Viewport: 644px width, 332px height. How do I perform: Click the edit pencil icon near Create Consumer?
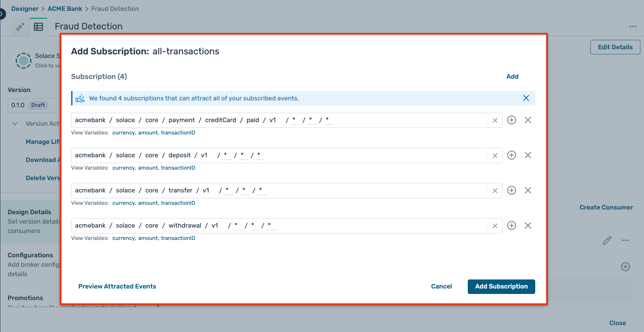tap(607, 240)
